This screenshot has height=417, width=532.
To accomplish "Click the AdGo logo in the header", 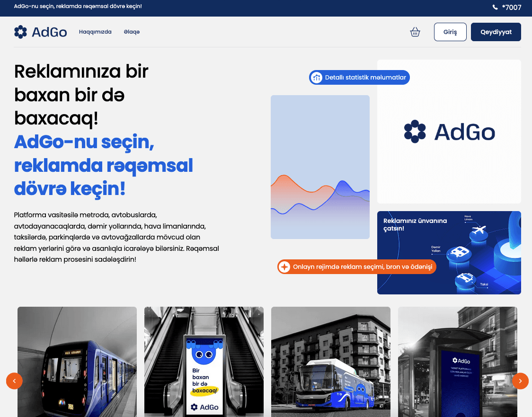I will [x=40, y=32].
